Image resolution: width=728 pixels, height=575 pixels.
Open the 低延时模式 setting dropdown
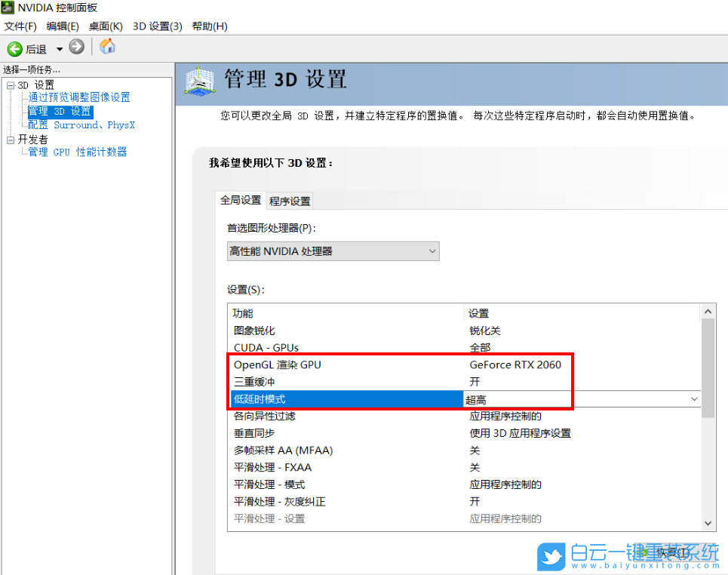coord(695,398)
